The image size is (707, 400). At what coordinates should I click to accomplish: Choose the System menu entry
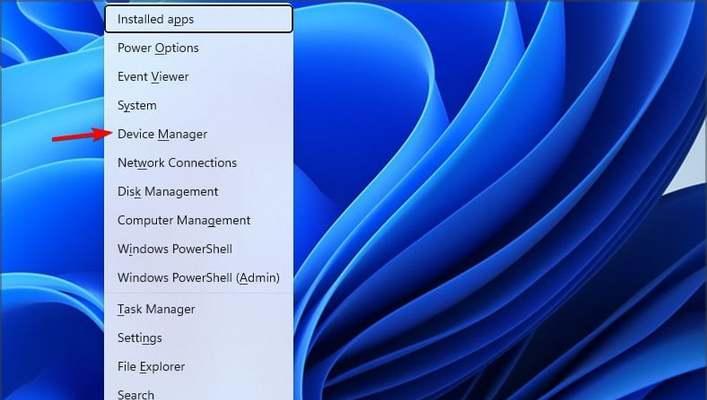(199, 106)
